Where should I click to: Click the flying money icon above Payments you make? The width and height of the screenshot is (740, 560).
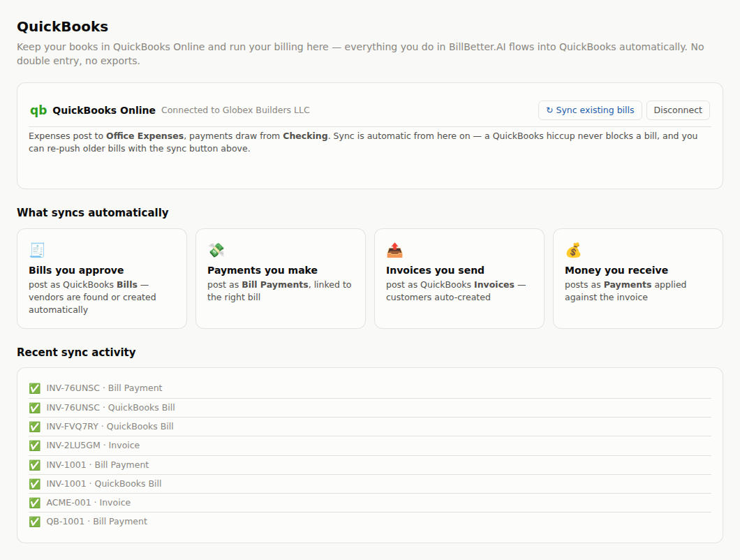click(216, 250)
